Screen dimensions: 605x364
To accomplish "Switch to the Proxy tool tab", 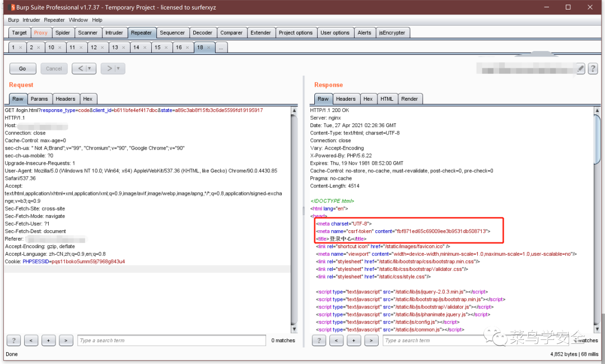I will point(40,32).
